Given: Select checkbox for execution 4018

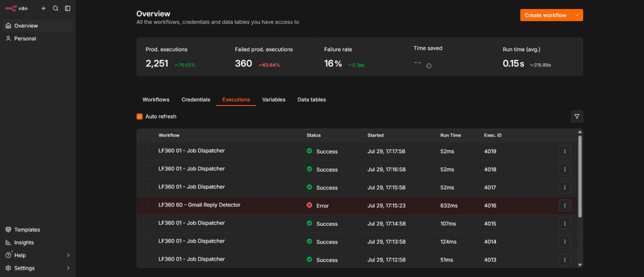Looking at the screenshot, I should coord(146,168).
